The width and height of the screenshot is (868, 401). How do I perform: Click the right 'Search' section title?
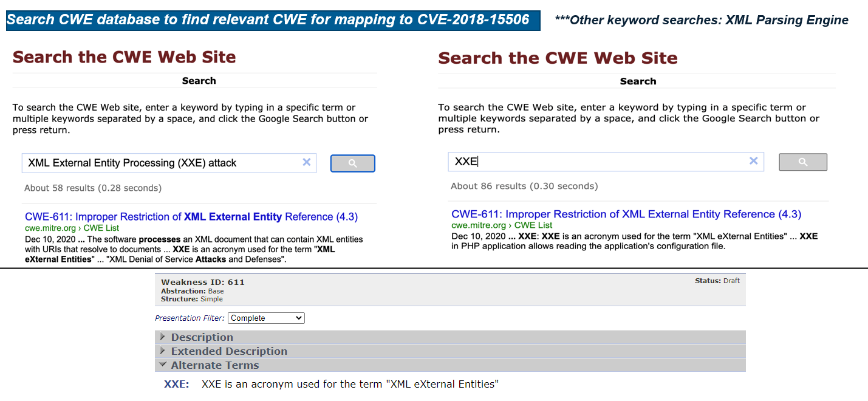[638, 81]
